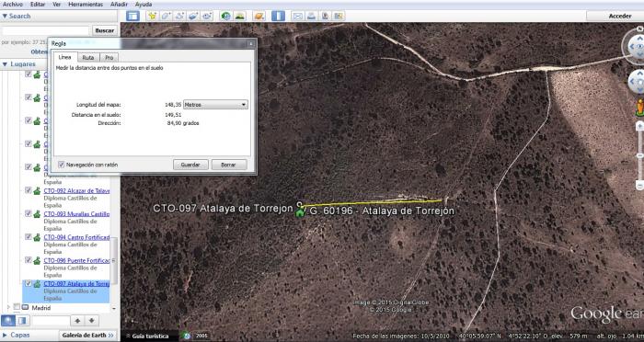
Task: Show historical imagery with the clock icon
Action: (x=225, y=16)
